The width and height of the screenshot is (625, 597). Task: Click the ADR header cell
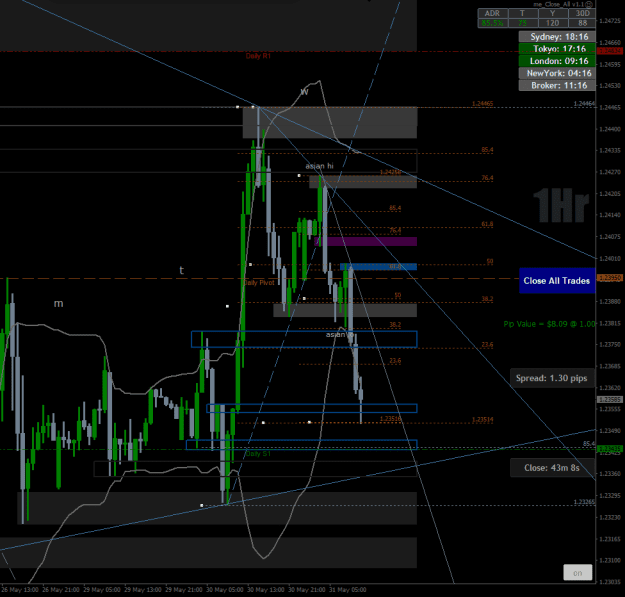pos(492,14)
